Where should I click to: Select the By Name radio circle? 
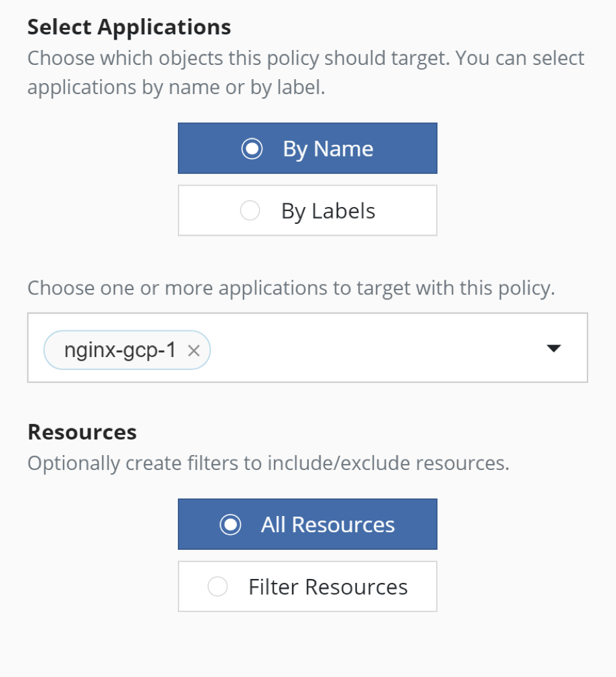click(252, 149)
